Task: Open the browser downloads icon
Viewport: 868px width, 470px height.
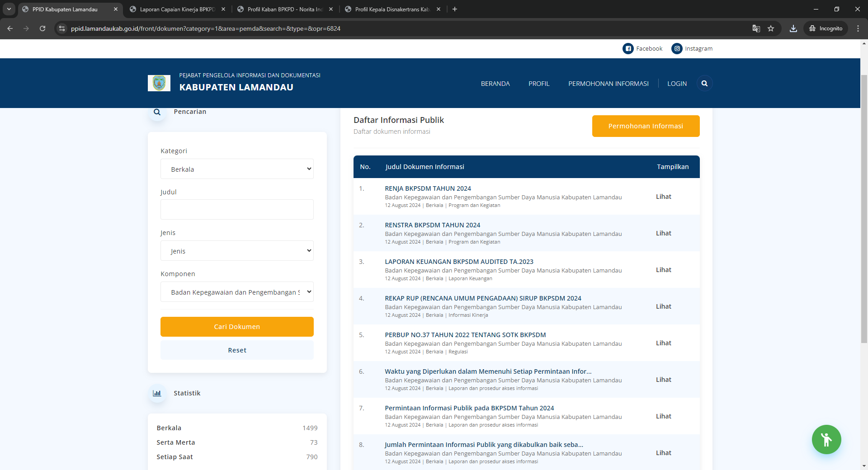Action: click(x=793, y=28)
